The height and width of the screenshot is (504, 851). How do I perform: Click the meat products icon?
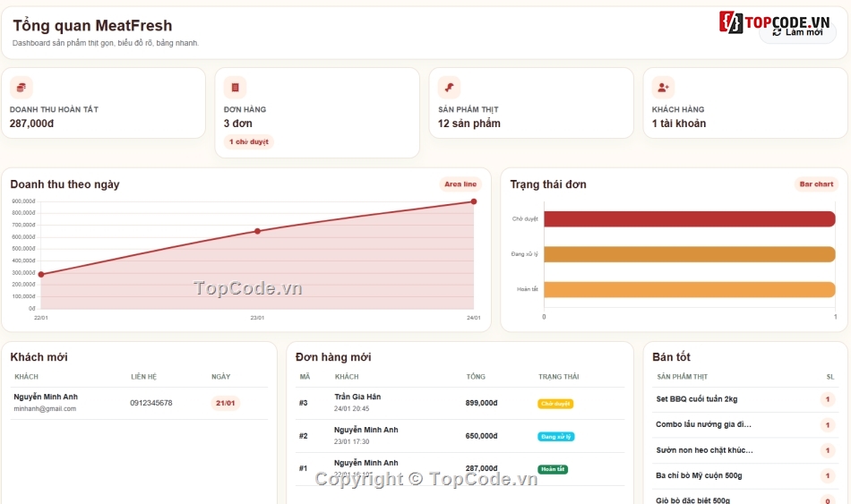pos(450,88)
